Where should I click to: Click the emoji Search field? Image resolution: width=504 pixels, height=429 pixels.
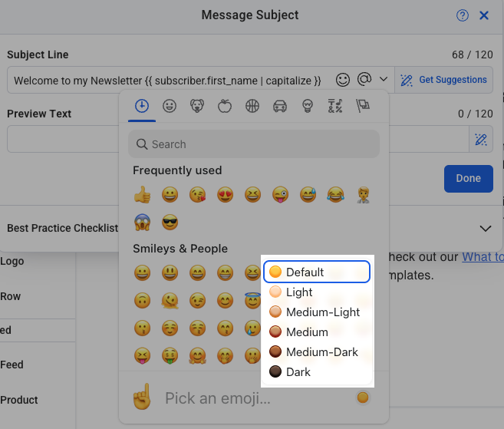click(254, 144)
